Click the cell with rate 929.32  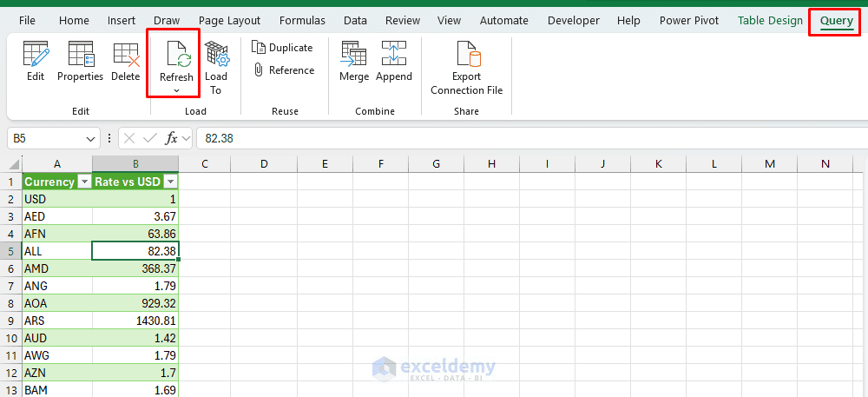point(135,303)
